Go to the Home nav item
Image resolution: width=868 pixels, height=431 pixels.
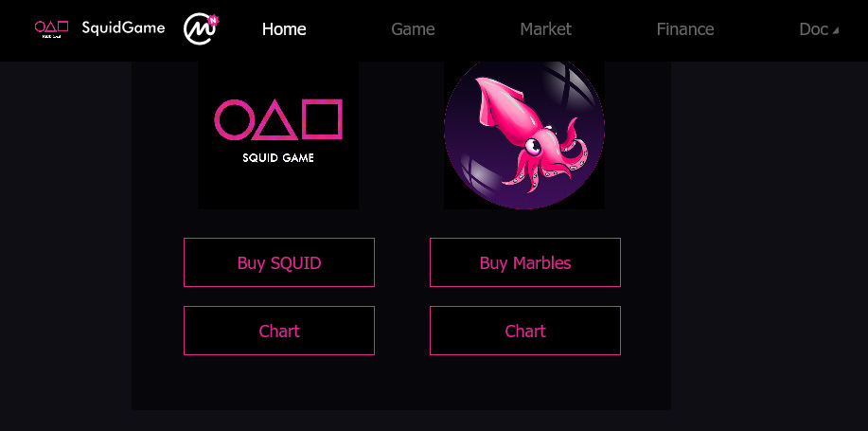284,29
